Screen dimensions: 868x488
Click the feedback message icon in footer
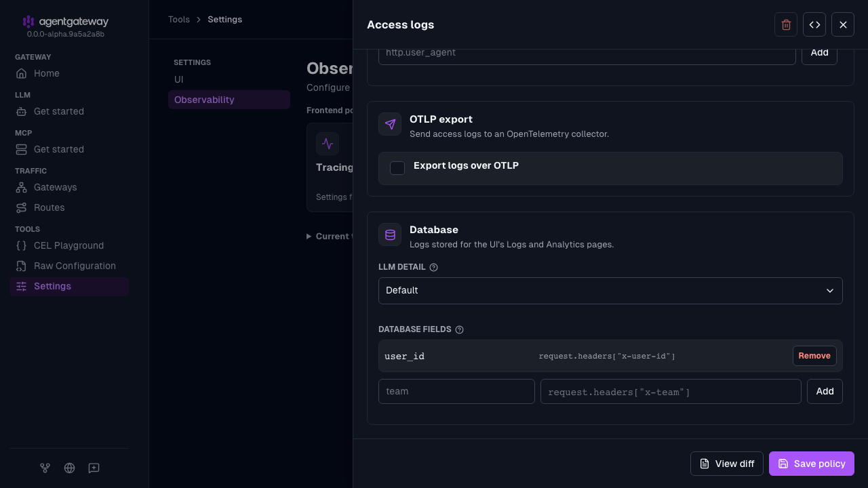[94, 468]
